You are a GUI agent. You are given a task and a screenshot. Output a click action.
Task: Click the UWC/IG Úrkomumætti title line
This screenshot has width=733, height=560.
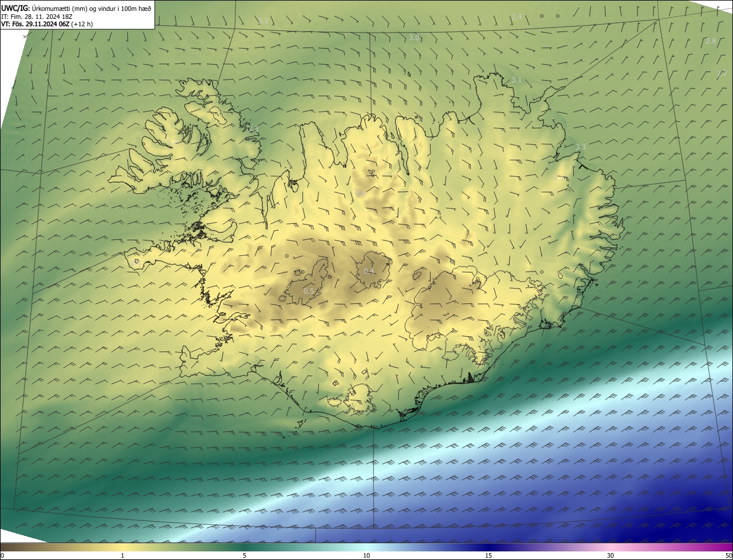click(76, 8)
